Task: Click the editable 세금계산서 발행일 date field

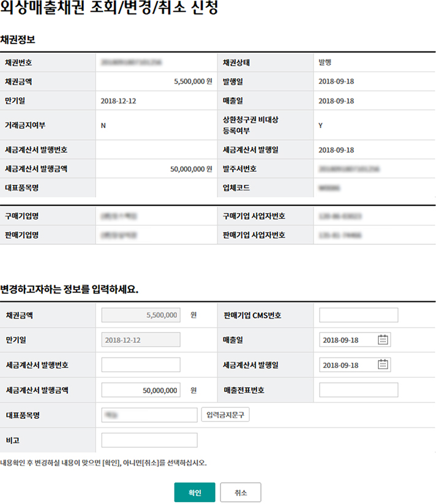Action: point(347,365)
